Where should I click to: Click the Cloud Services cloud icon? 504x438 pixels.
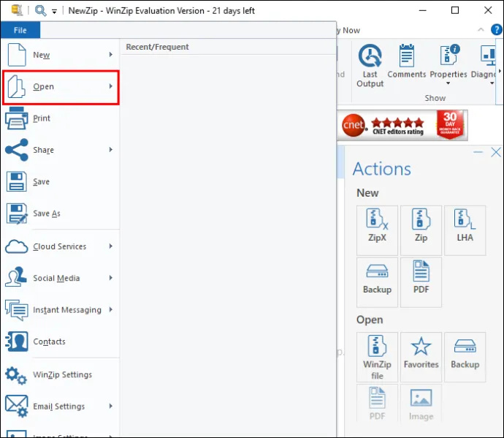click(x=16, y=246)
